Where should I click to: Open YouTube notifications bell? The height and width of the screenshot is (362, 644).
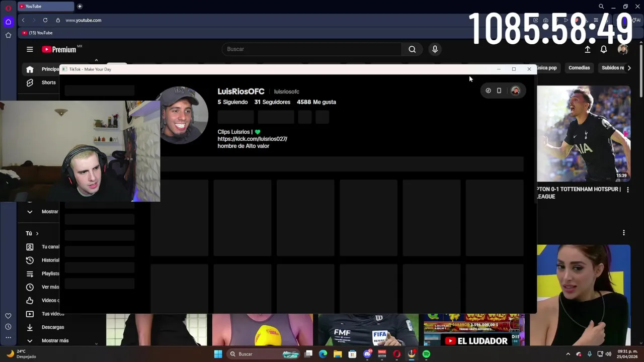[604, 49]
